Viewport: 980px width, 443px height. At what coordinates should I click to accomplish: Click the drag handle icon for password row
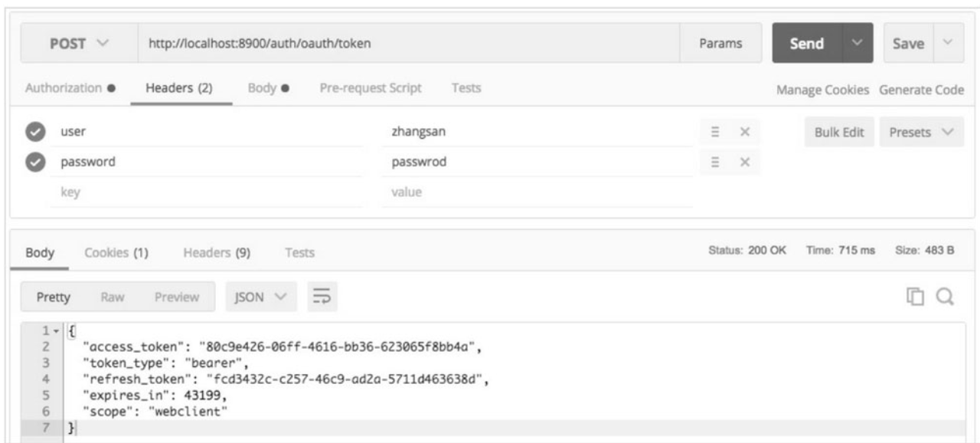tap(714, 162)
